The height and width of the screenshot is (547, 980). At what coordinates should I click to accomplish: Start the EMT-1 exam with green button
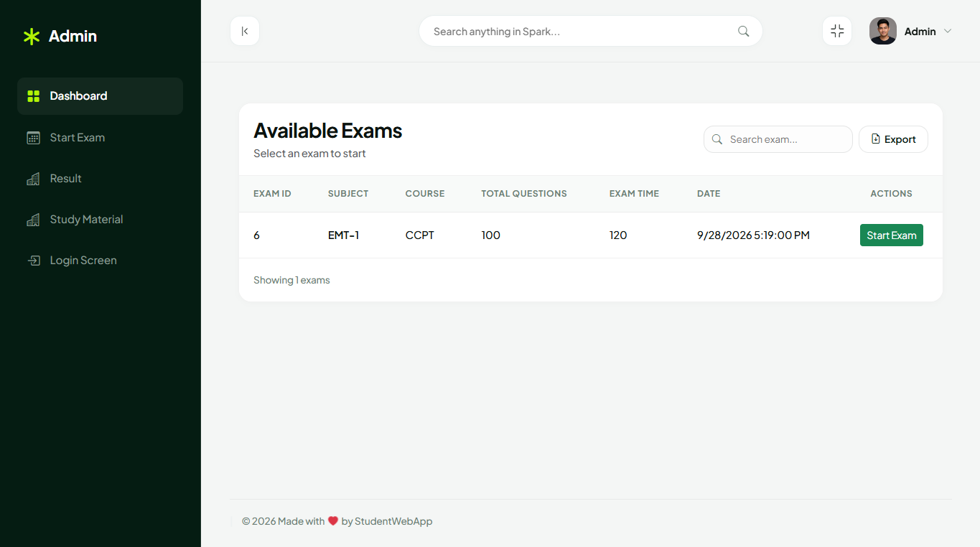click(892, 235)
